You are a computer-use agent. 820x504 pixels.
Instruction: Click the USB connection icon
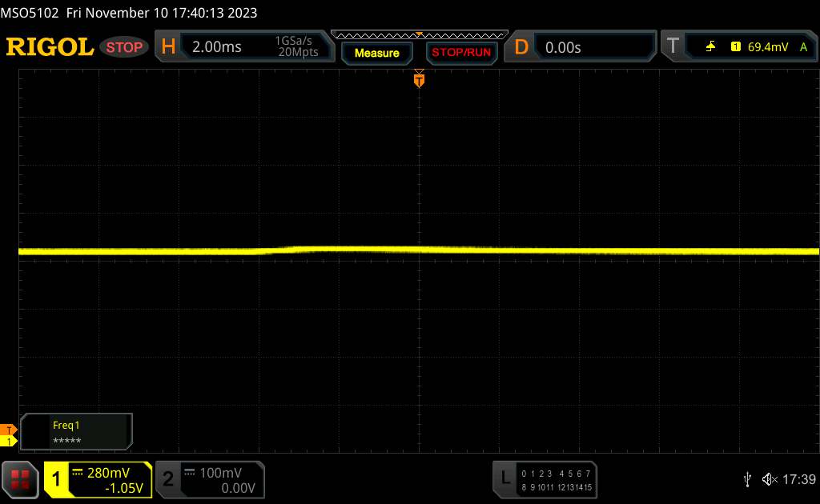[748, 479]
